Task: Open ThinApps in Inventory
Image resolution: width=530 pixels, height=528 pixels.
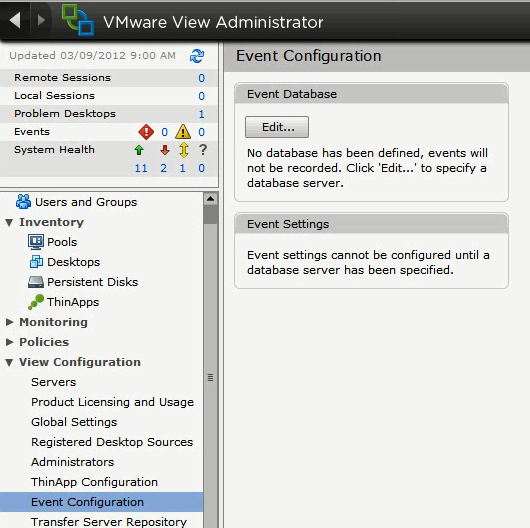Action: (x=73, y=302)
